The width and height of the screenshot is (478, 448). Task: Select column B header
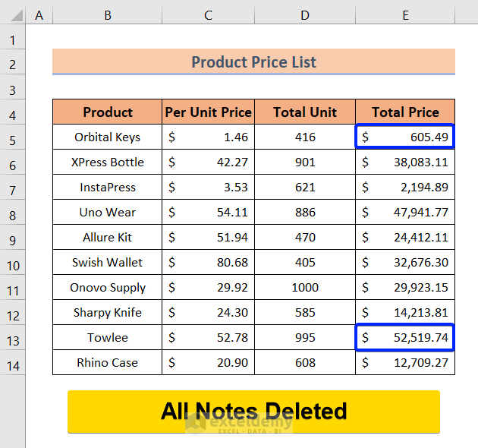click(x=107, y=14)
